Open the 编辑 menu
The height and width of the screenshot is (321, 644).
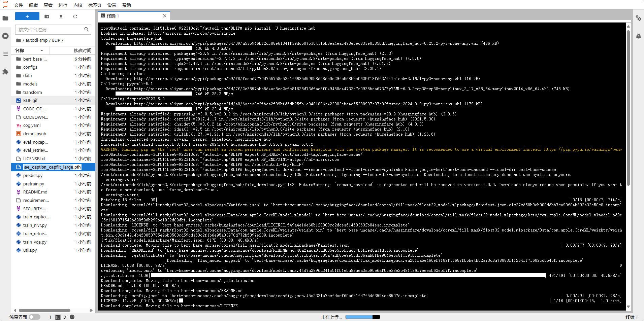click(x=33, y=5)
